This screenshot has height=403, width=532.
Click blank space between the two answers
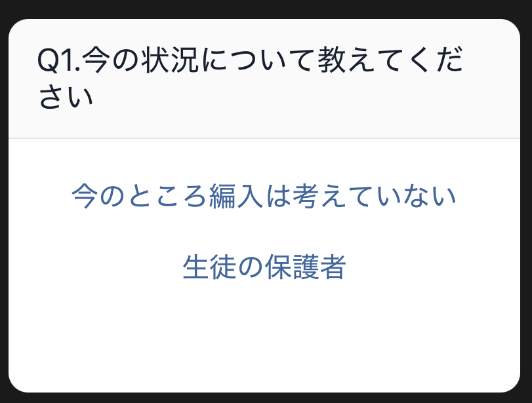(x=264, y=231)
